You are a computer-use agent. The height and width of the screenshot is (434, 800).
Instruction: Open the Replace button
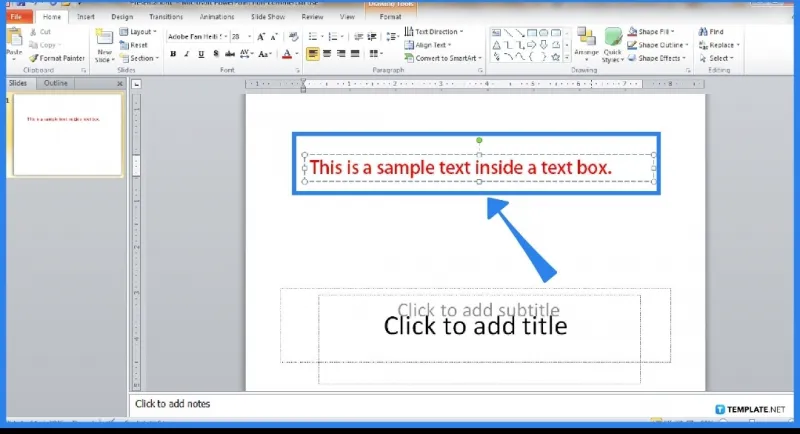[x=719, y=45]
